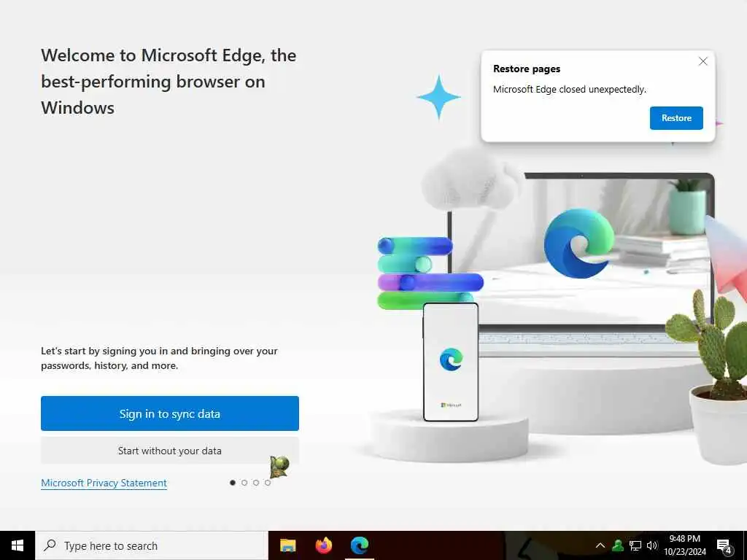Choose Start without your data
Image resolution: width=747 pixels, height=560 pixels.
pos(169,451)
